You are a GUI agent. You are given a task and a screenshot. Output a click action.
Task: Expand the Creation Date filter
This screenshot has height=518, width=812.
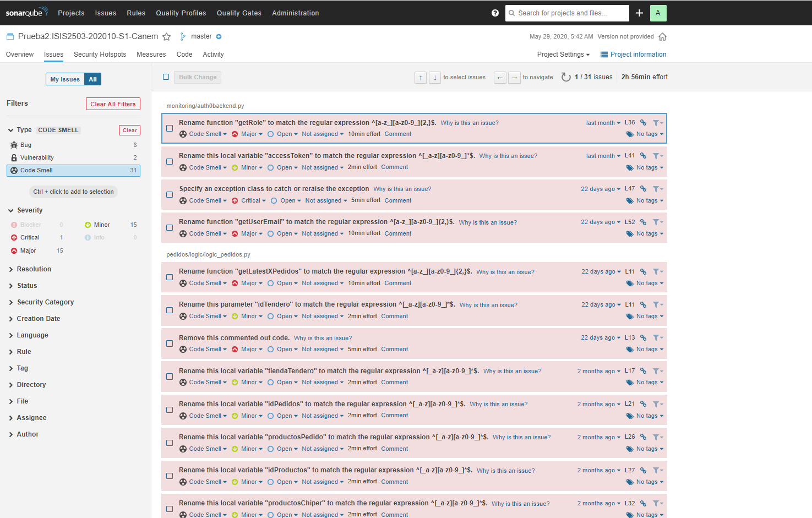(39, 319)
